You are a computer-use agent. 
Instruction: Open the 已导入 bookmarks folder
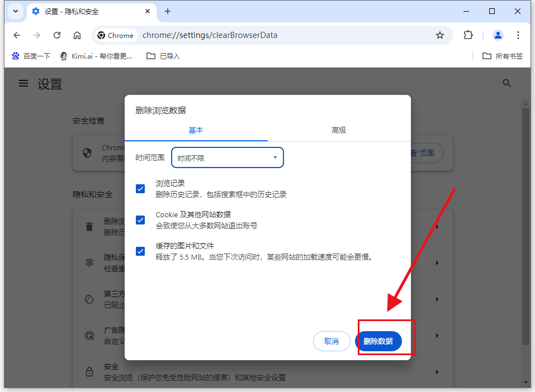click(x=163, y=56)
